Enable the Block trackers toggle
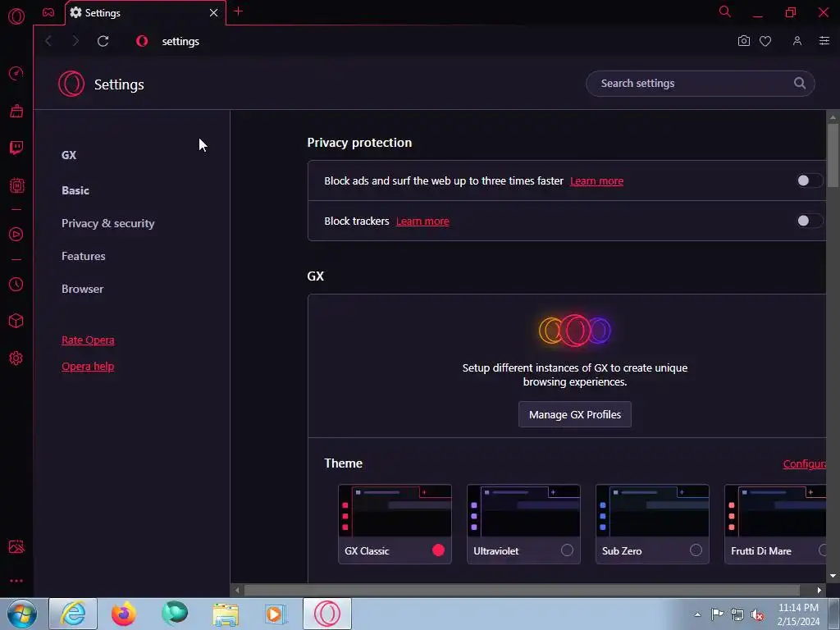Viewport: 840px width, 630px height. [809, 221]
